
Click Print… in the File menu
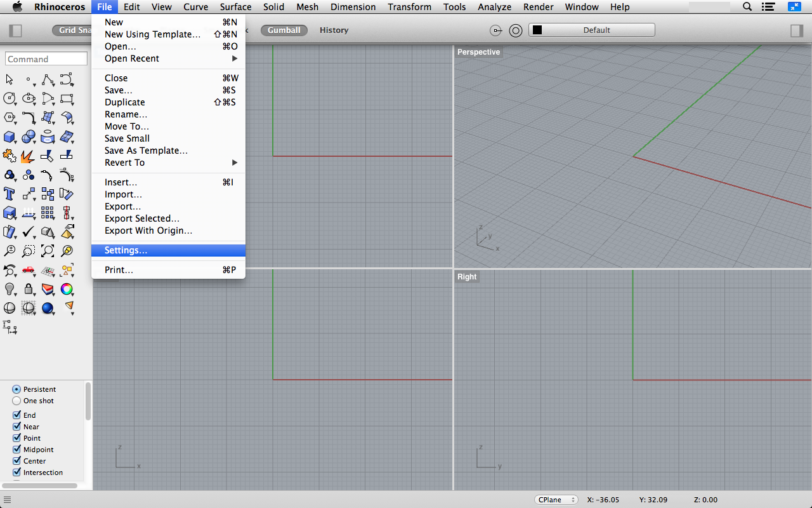168,270
